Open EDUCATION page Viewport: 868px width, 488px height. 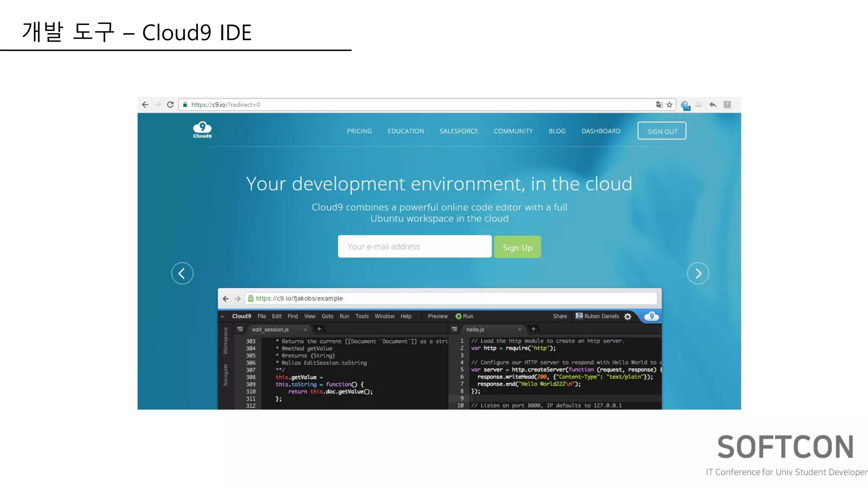click(x=406, y=131)
